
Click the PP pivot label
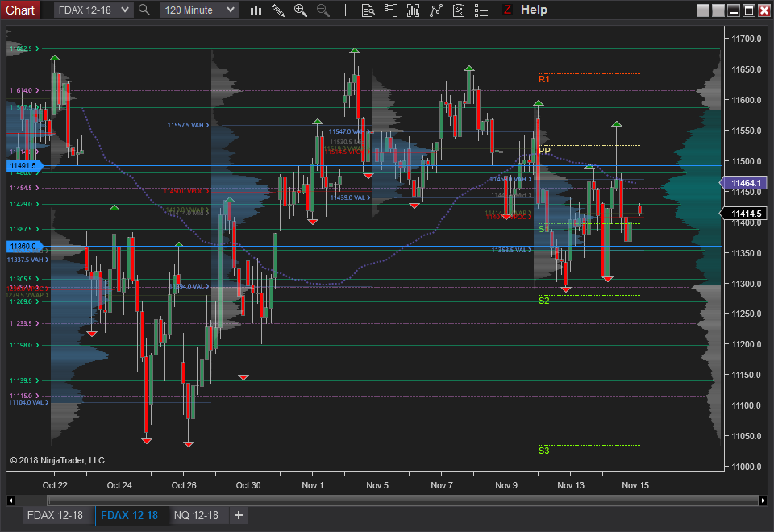(544, 151)
